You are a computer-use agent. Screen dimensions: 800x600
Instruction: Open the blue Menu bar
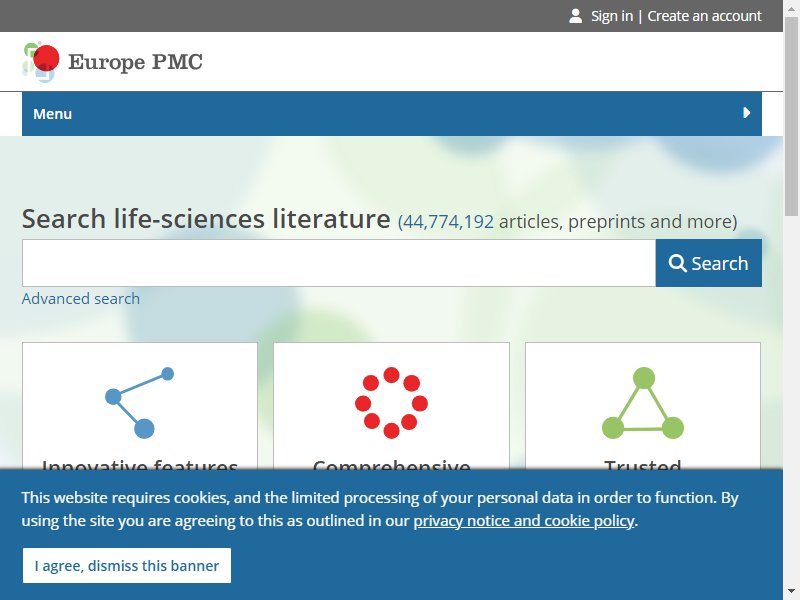(392, 113)
